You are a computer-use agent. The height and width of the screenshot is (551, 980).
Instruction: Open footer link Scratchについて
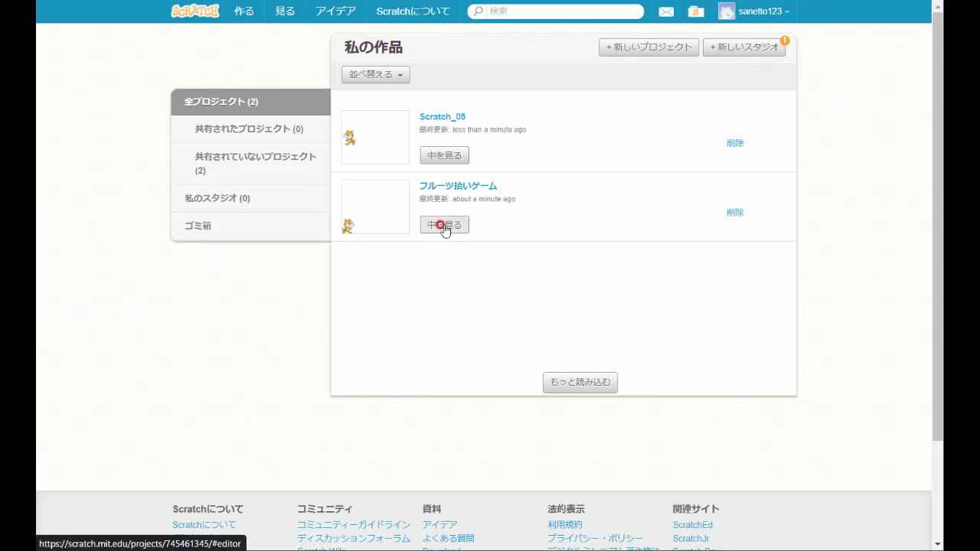(204, 525)
